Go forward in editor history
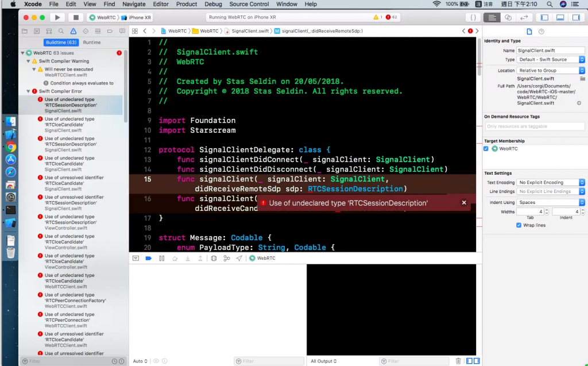Image resolution: width=588 pixels, height=366 pixels. (x=154, y=31)
